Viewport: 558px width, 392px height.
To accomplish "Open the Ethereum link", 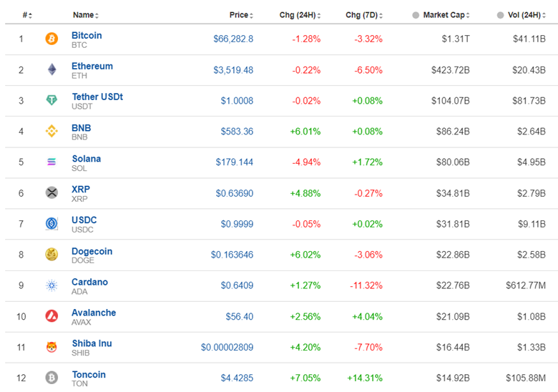I will click(x=92, y=66).
